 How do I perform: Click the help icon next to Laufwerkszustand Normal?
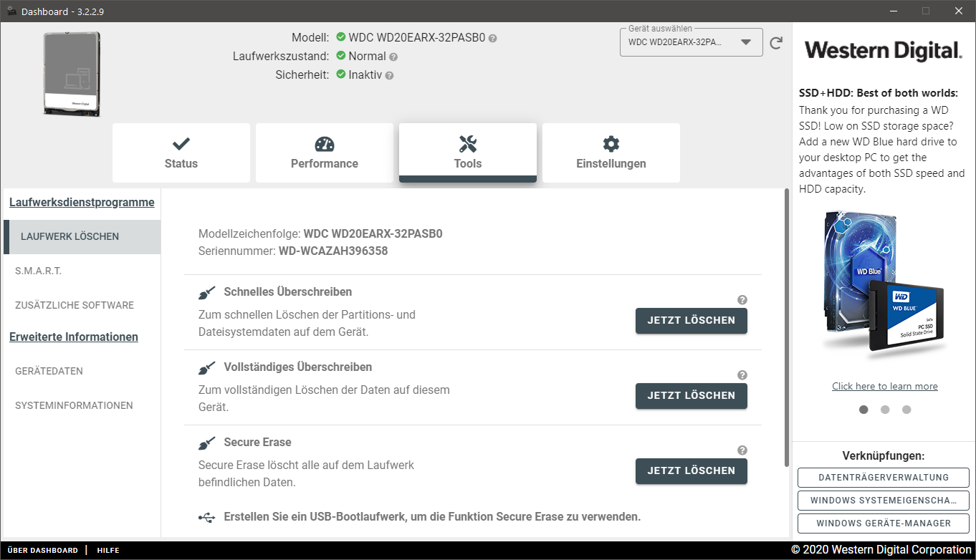(x=393, y=57)
